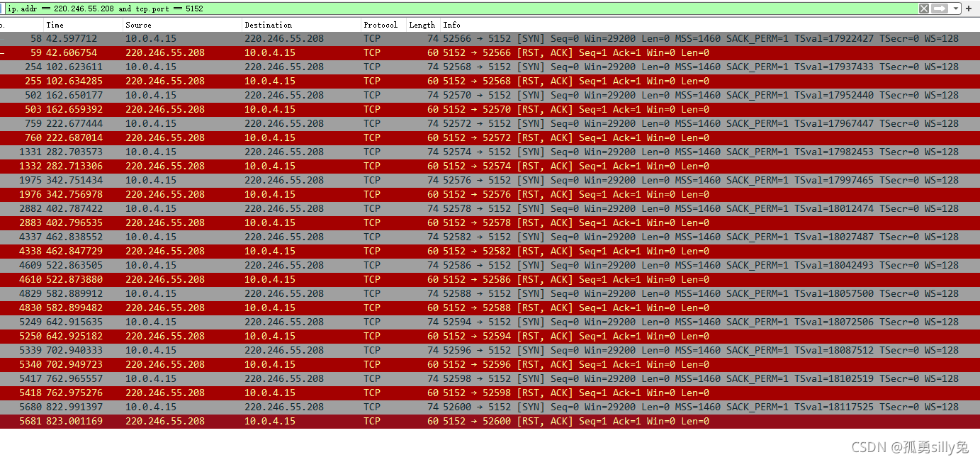Select packet 5418 at time 762.975276
Image resolution: width=980 pixels, height=462 pixels.
pyautogui.click(x=490, y=393)
